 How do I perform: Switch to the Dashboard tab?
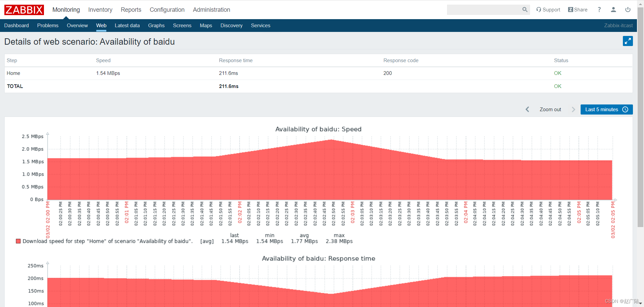pyautogui.click(x=16, y=26)
